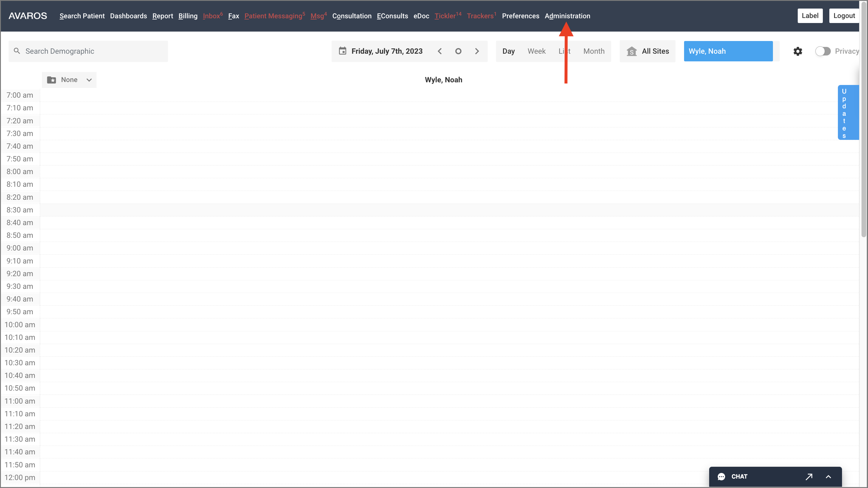The image size is (868, 488).
Task: Go to the next day arrow
Action: tap(477, 51)
